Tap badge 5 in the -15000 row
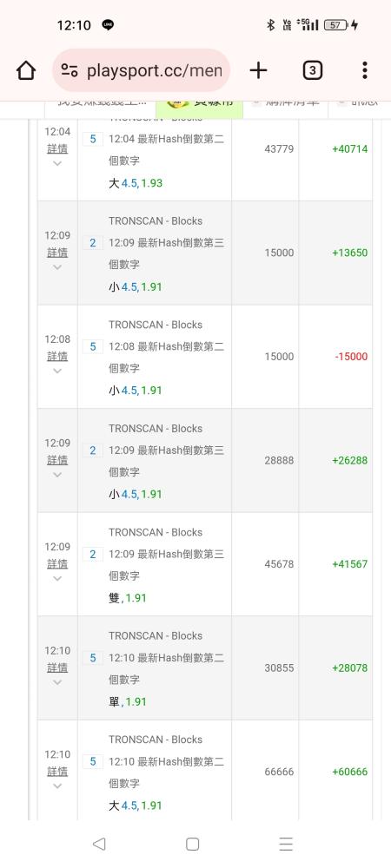Viewport: 391px width, 868px height. tap(92, 346)
